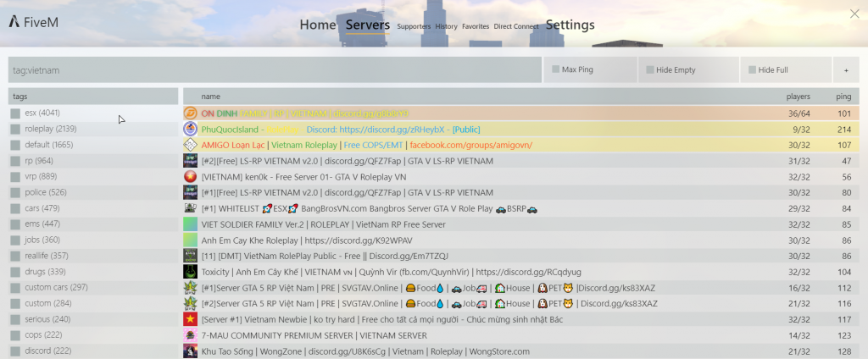This screenshot has height=359, width=868.
Task: Open the Favorites server list
Action: [475, 27]
